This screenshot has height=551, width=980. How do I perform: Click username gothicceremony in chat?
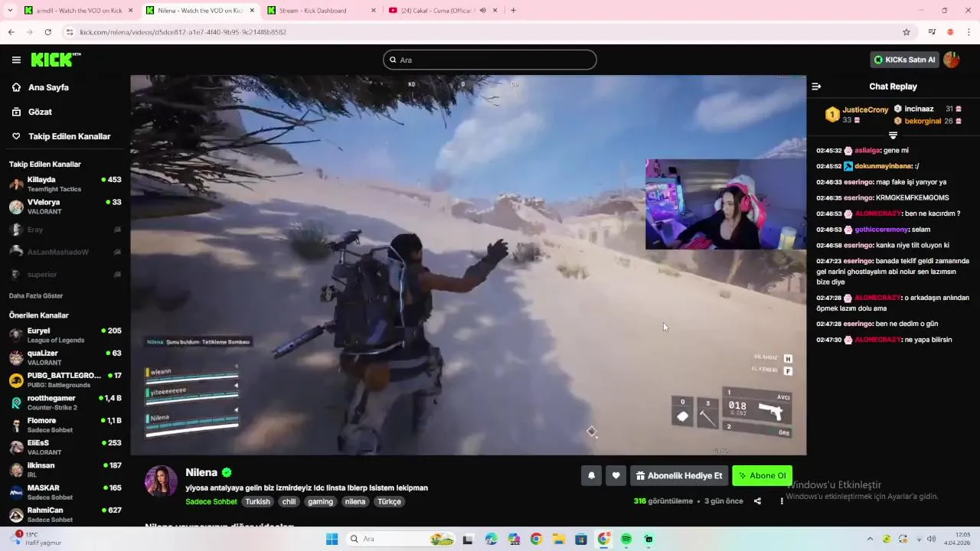(x=881, y=230)
